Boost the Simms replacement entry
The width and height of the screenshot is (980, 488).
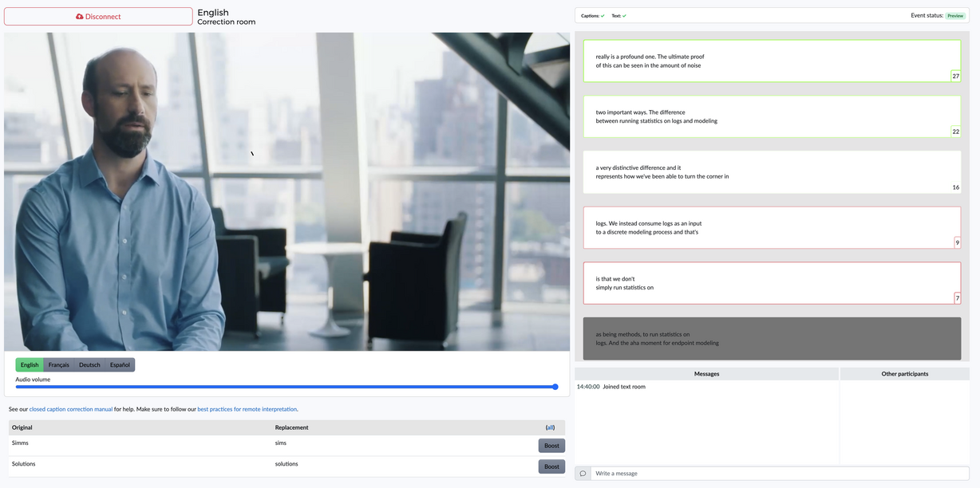[551, 446]
